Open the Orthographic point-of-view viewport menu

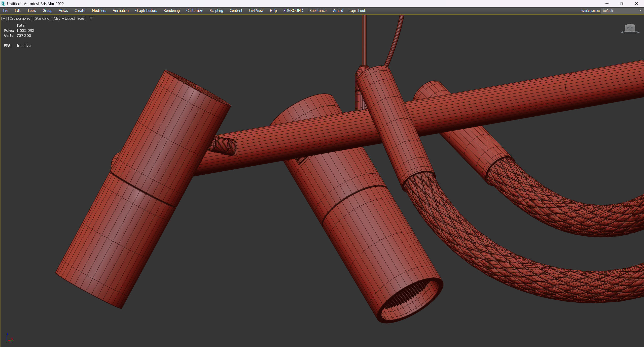click(20, 18)
